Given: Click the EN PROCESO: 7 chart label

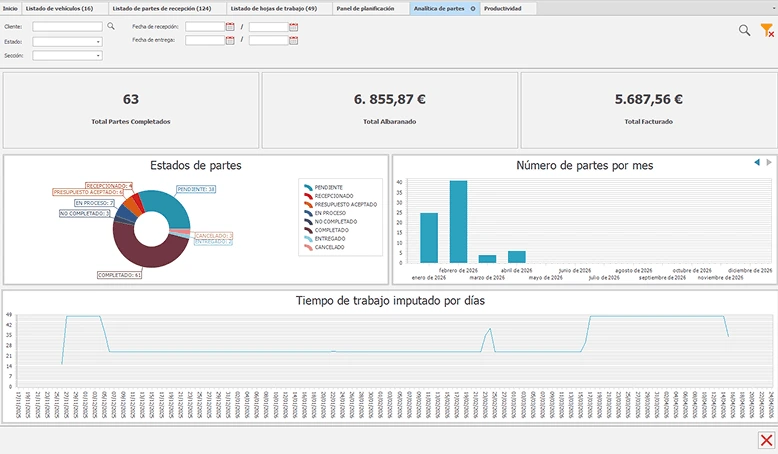Looking at the screenshot, I should [x=94, y=203].
